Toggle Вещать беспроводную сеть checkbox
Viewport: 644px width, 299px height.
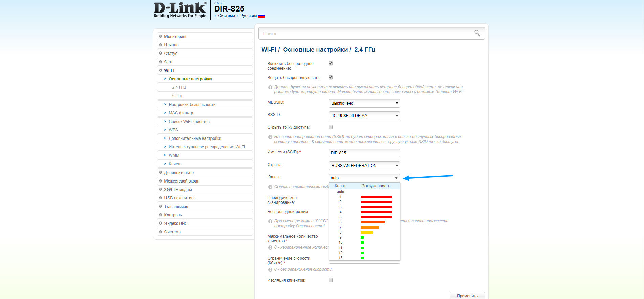[x=331, y=77]
